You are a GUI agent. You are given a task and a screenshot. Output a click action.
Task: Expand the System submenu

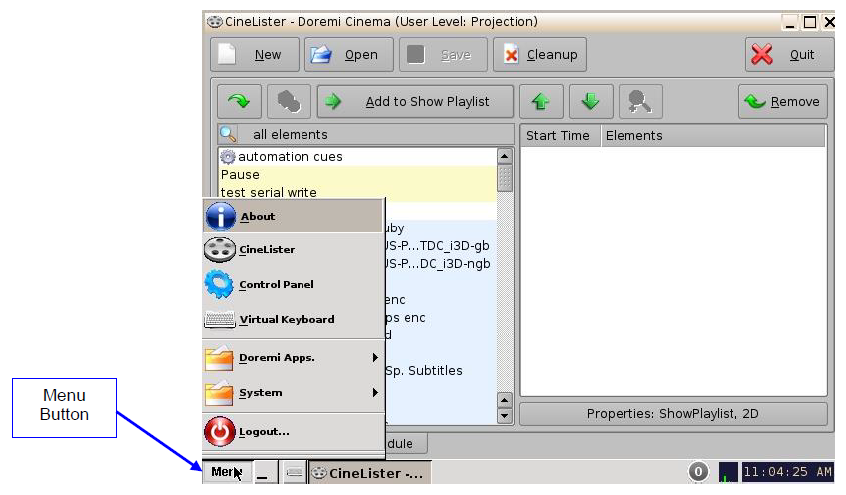click(293, 392)
